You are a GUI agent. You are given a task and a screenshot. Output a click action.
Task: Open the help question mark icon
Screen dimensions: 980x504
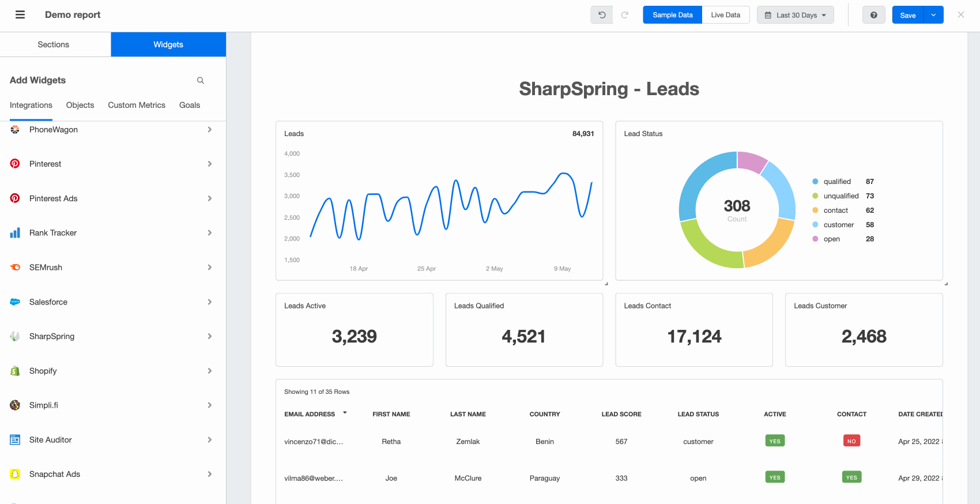coord(873,15)
